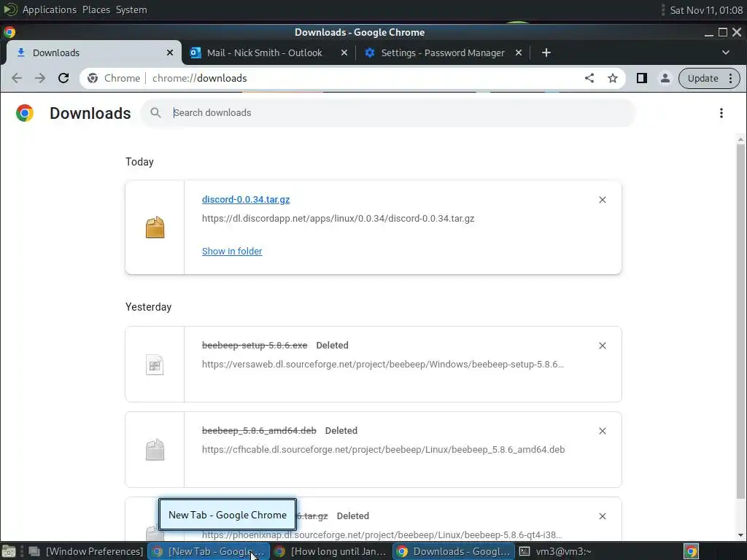Image resolution: width=747 pixels, height=560 pixels.
Task: Open the Applications menu
Action: [49, 9]
